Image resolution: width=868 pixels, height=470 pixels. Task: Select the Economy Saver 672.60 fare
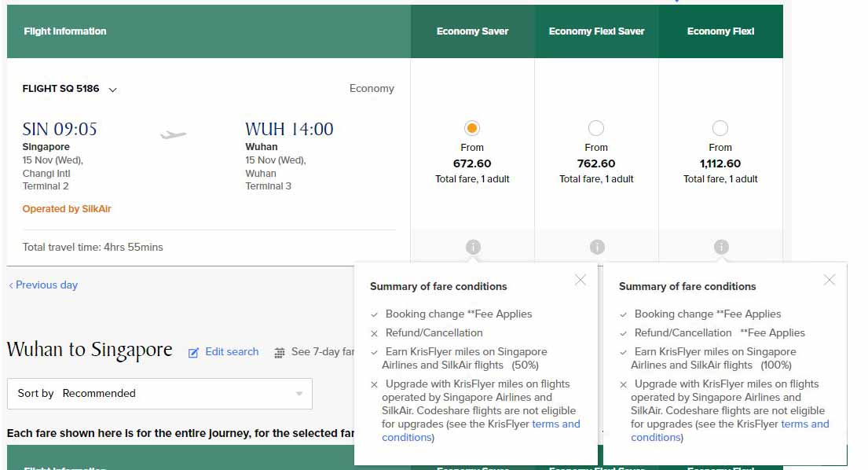[472, 128]
